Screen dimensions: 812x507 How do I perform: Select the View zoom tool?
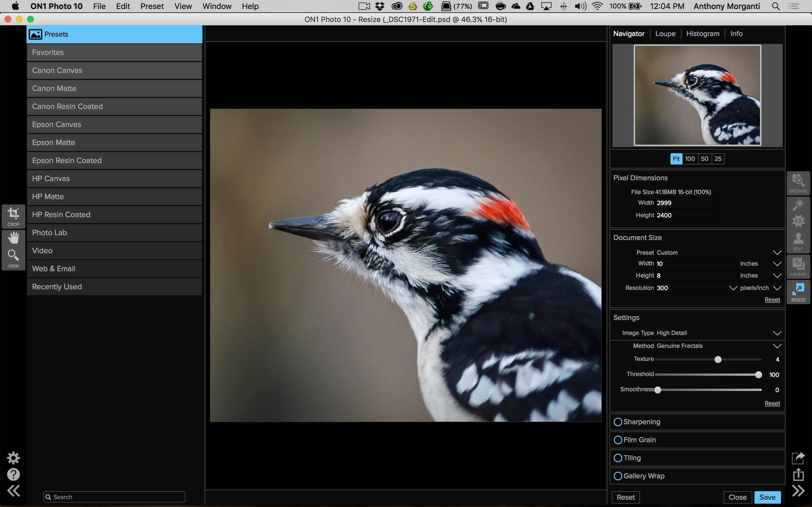tap(14, 259)
